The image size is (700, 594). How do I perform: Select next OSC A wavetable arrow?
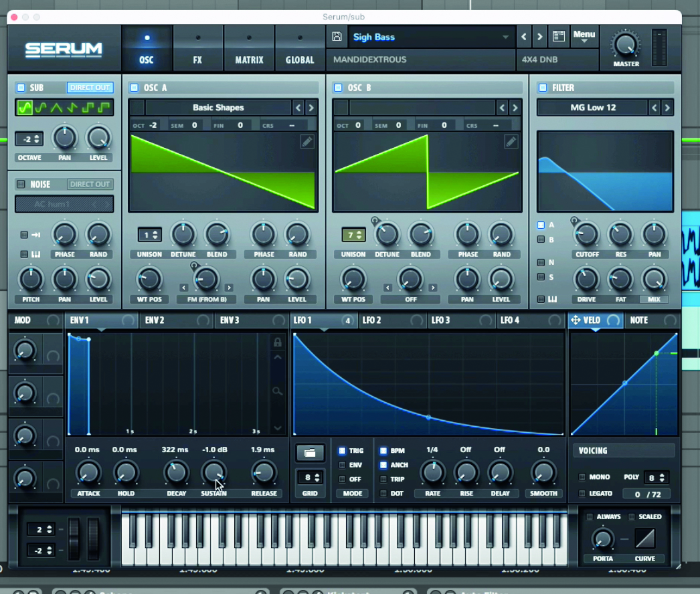pos(311,108)
